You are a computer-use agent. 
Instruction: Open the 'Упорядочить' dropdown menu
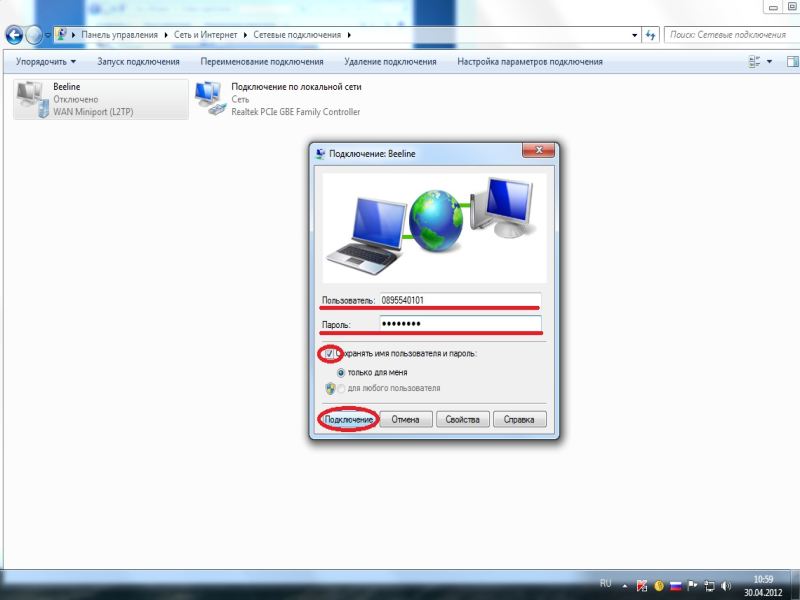click(x=46, y=62)
